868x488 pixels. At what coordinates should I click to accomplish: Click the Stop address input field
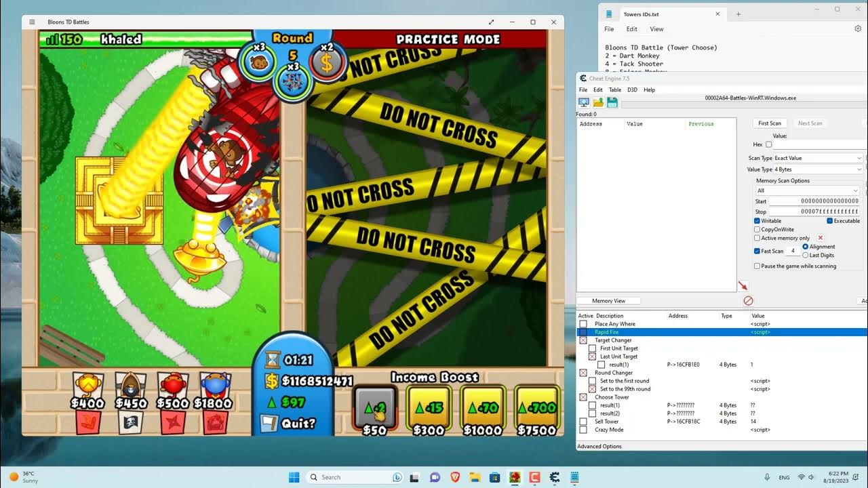coord(814,211)
